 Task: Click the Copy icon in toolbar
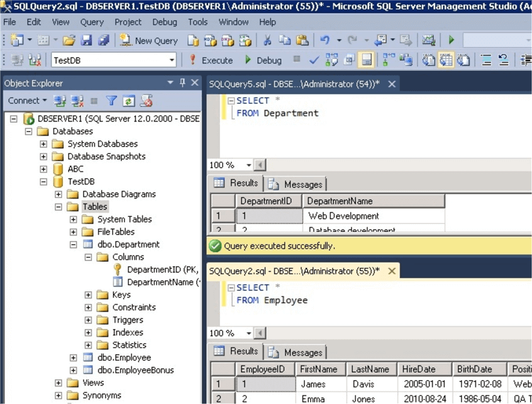click(x=285, y=40)
